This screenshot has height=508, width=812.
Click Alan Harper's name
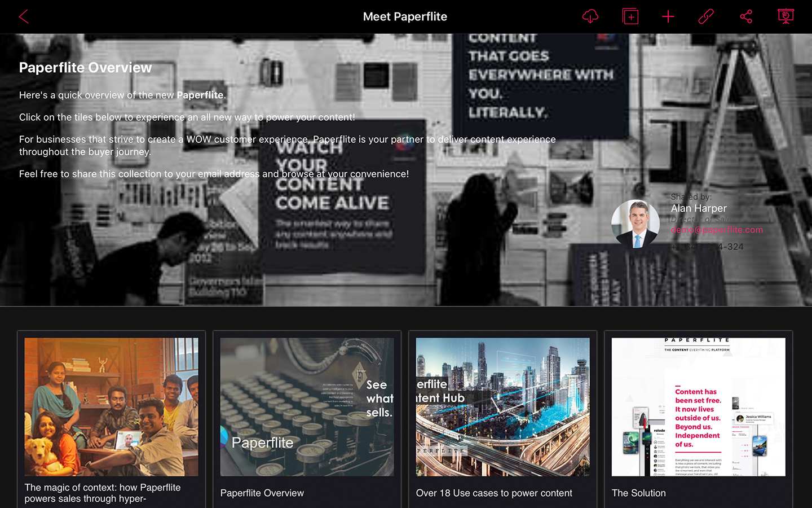point(699,208)
